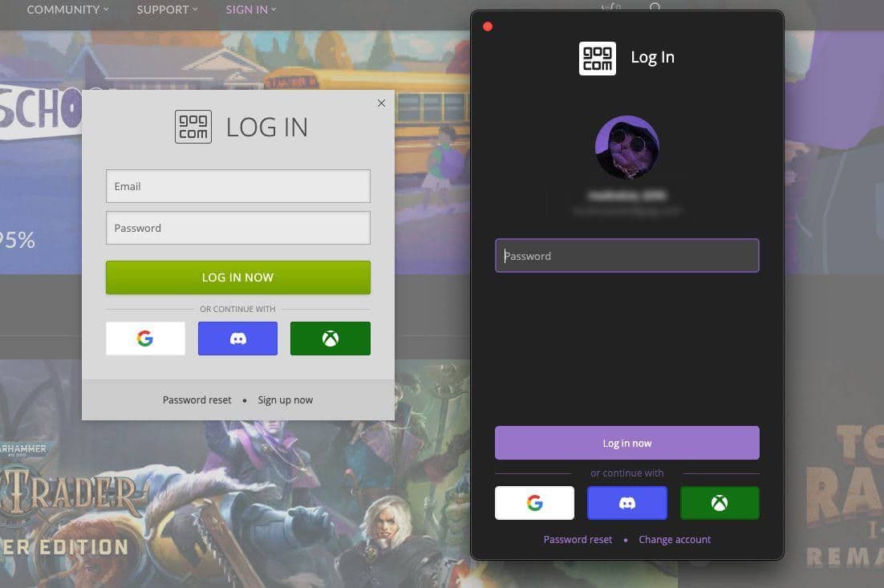Image resolution: width=884 pixels, height=588 pixels.
Task: Focus the Email input field
Action: (x=238, y=186)
